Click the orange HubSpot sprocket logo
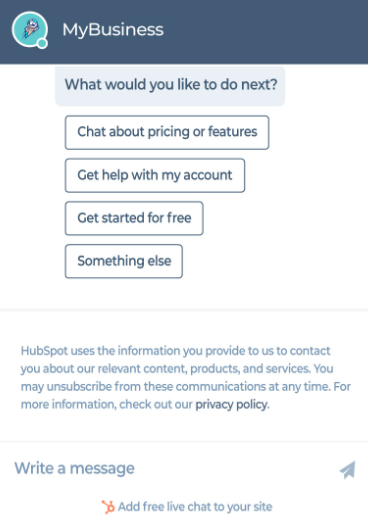 108,507
